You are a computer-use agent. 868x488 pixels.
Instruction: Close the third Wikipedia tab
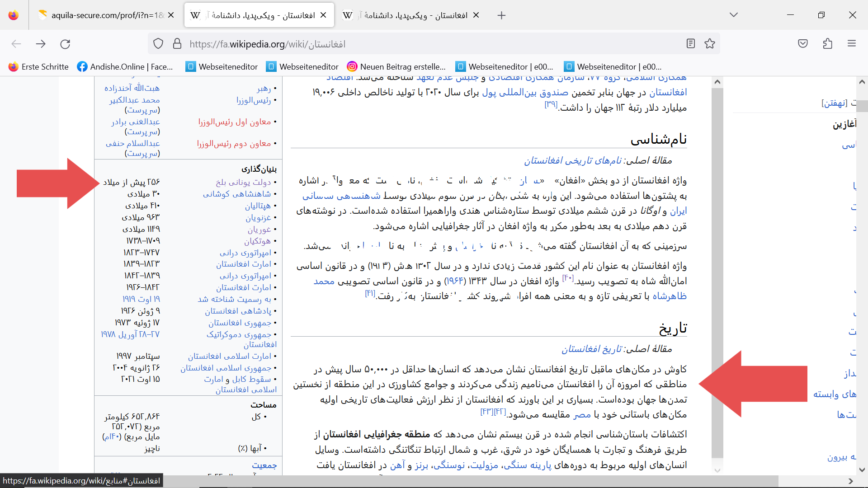[x=476, y=15]
